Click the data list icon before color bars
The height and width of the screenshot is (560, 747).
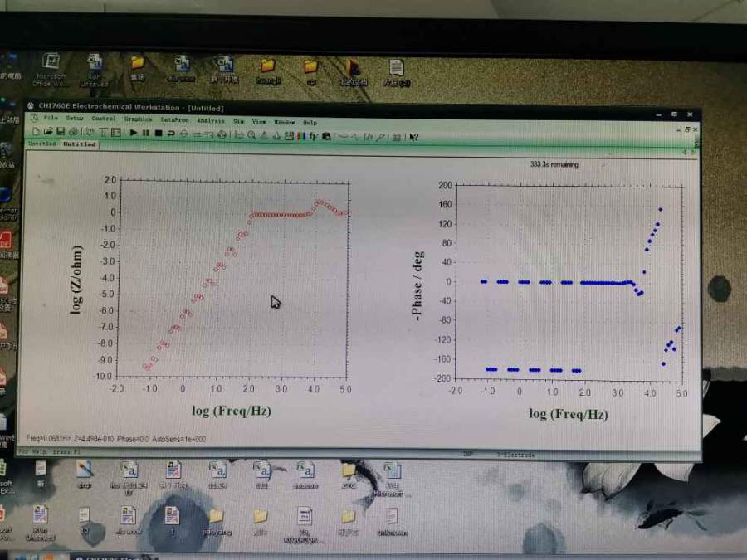288,136
